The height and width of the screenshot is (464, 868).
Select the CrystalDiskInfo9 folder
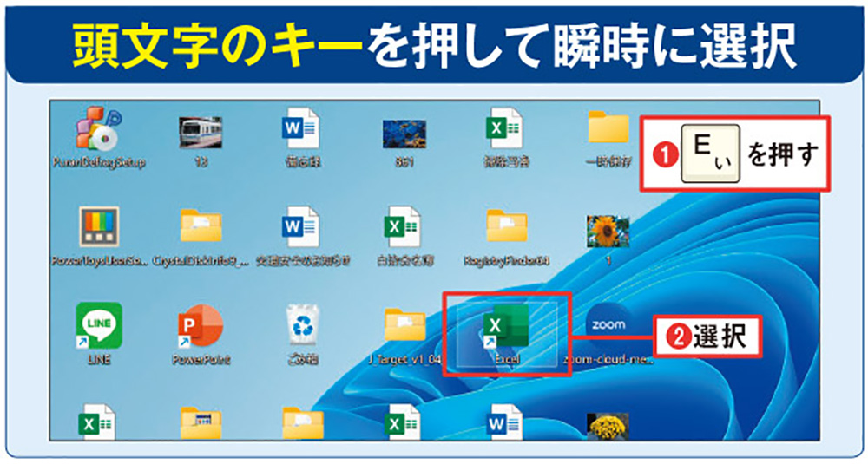click(201, 225)
